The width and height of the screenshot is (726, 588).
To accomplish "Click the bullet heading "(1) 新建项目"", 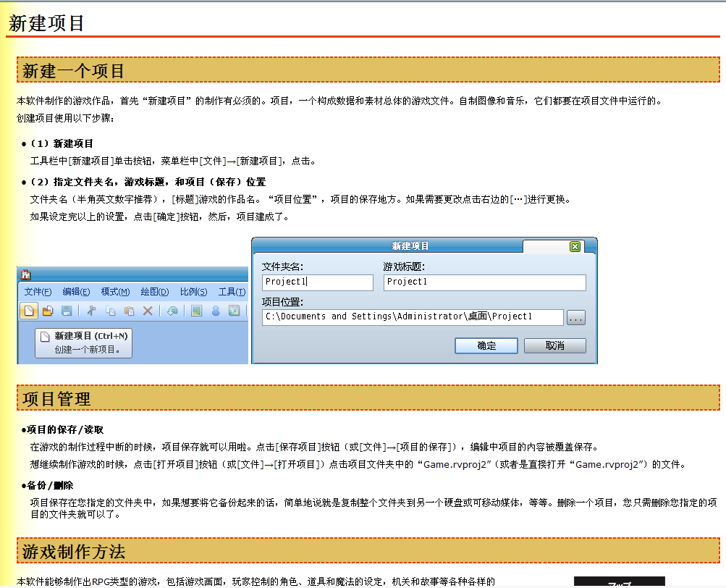I will pos(62,143).
